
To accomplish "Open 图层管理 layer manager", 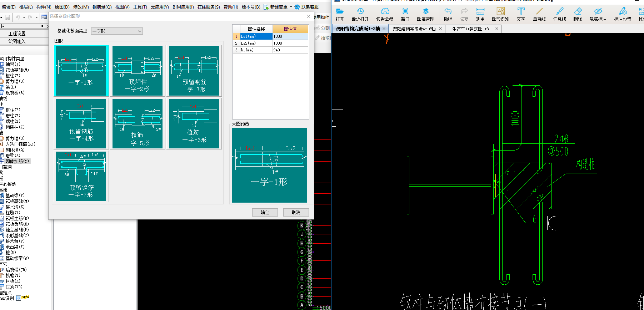I will point(425,14).
